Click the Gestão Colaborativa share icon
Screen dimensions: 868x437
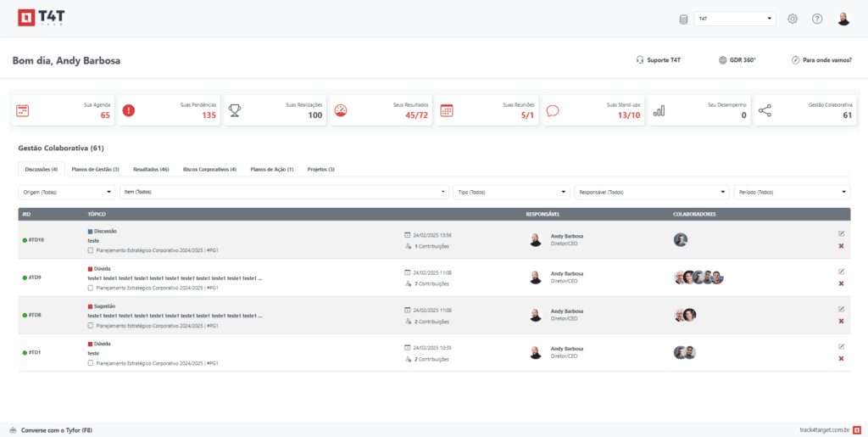click(765, 110)
